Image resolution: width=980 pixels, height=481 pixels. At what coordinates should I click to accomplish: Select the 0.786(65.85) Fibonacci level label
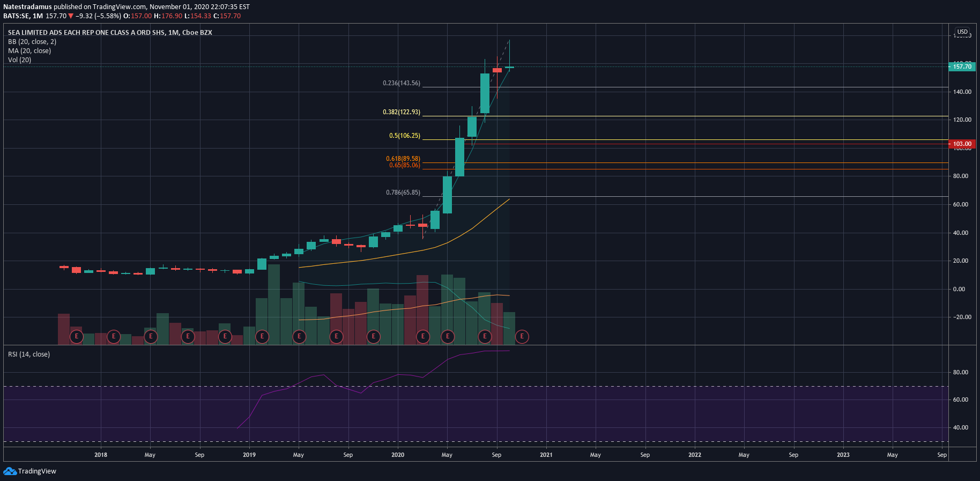(403, 193)
